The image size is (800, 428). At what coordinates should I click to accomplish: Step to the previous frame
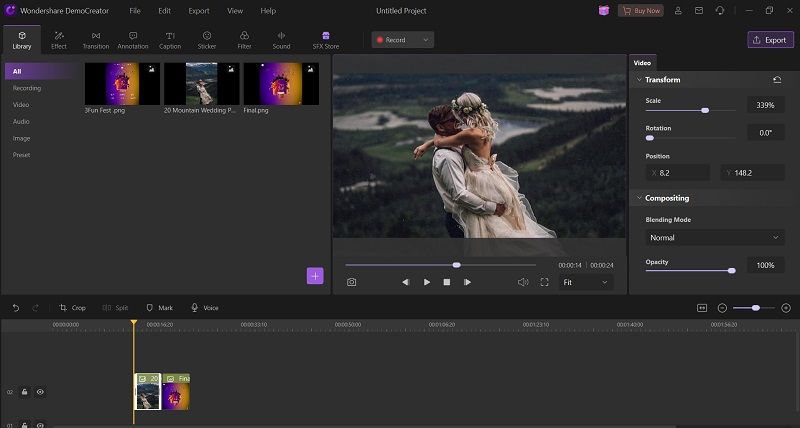point(405,282)
